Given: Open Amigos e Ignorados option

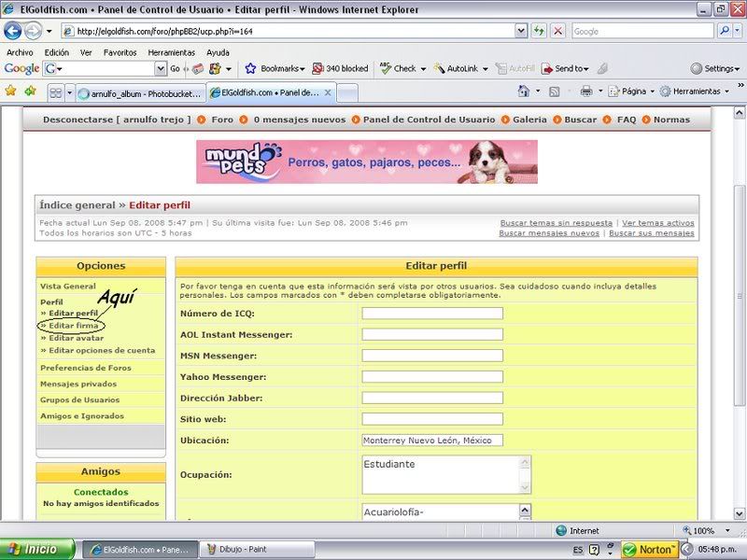Looking at the screenshot, I should [x=82, y=415].
